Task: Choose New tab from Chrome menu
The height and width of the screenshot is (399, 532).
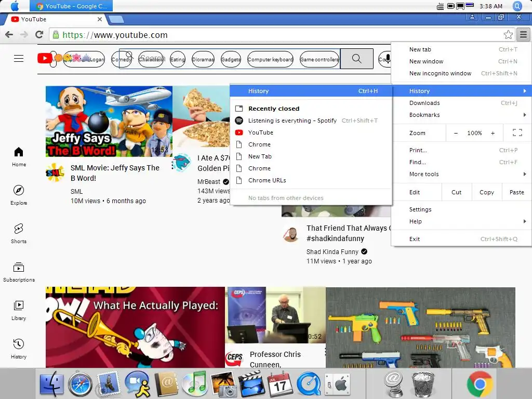Action: (x=461, y=49)
